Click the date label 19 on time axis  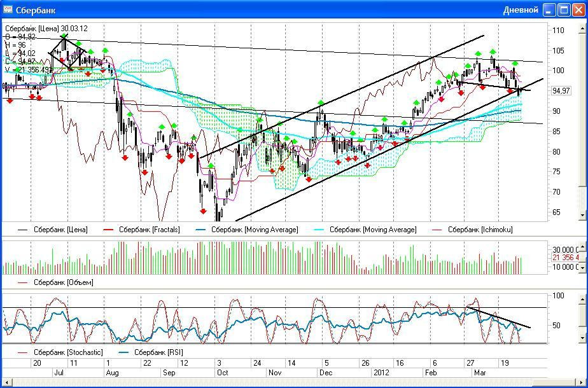[505, 363]
